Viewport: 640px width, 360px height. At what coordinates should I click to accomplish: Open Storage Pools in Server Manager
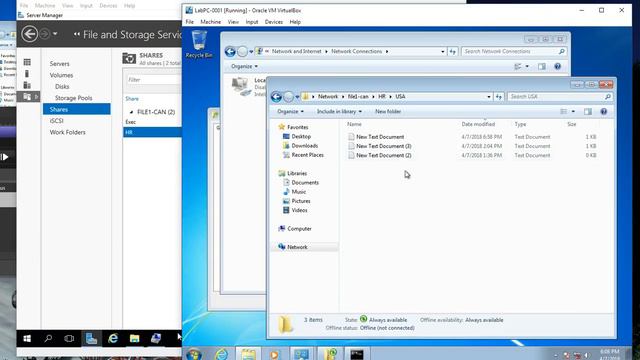(x=73, y=98)
